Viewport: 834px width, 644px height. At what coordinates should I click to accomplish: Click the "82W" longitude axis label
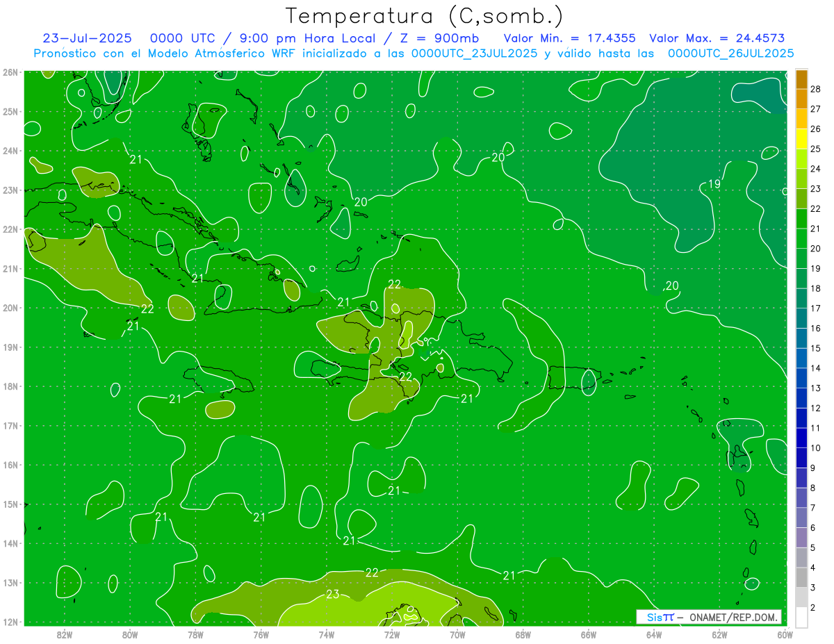[65, 634]
